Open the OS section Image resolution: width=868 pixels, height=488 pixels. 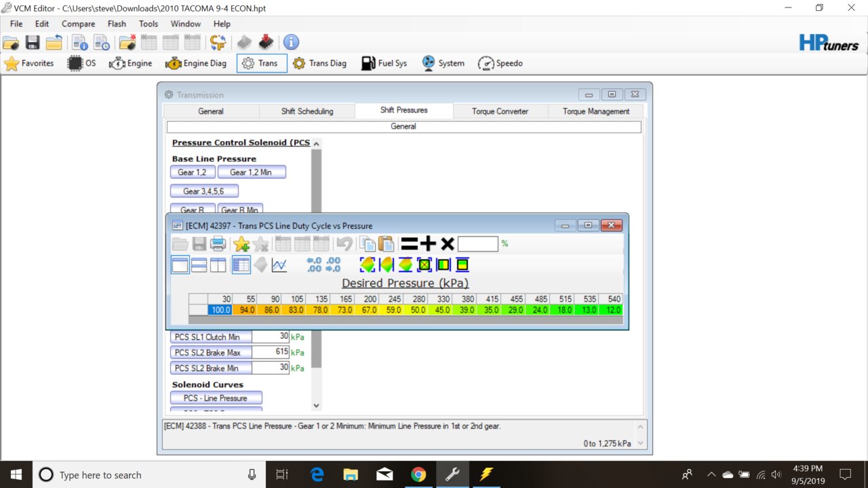pyautogui.click(x=82, y=63)
